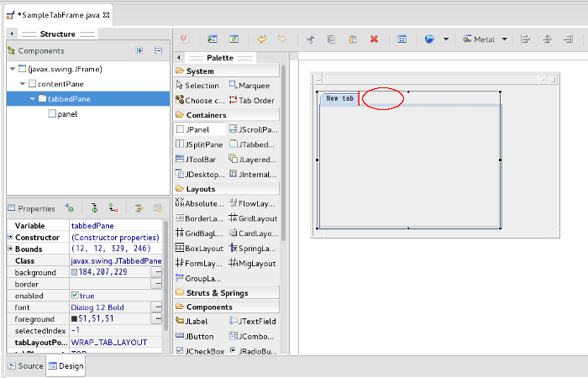
Task: Switch to the Source tab
Action: pyautogui.click(x=25, y=366)
